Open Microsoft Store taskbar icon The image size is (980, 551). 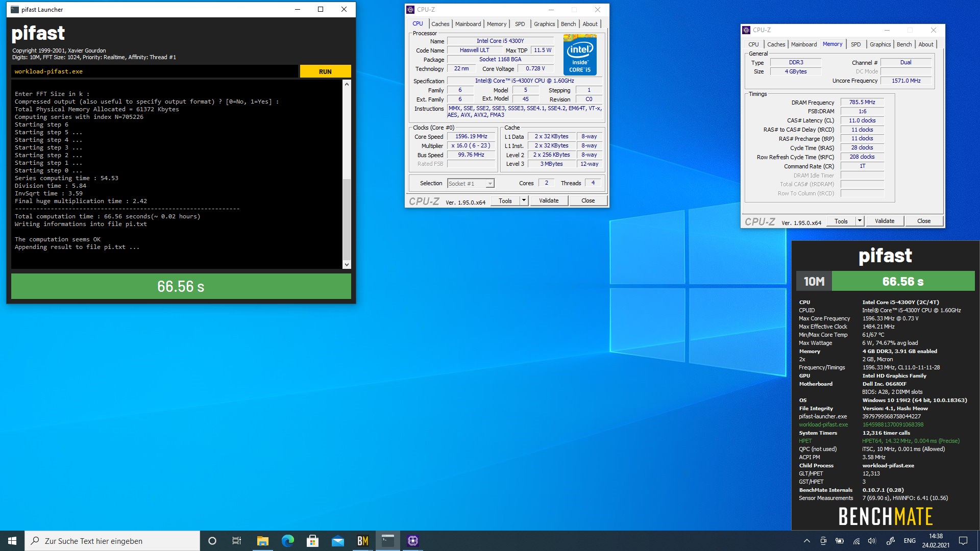(312, 541)
